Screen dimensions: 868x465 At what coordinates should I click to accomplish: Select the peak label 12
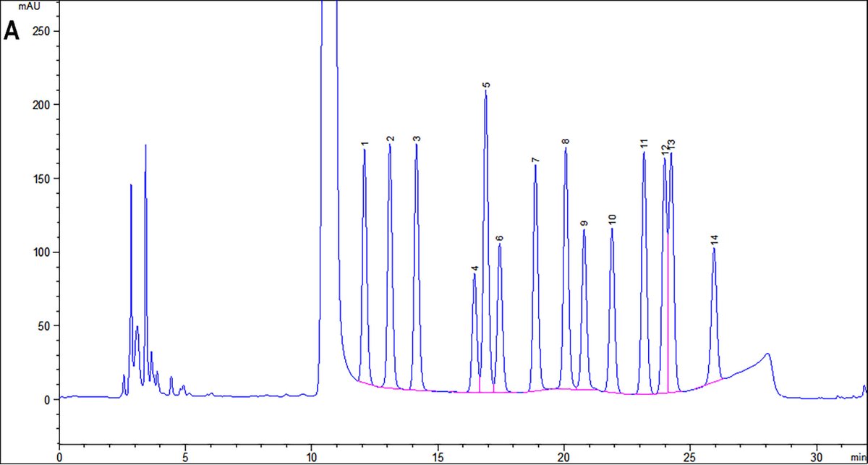click(665, 149)
